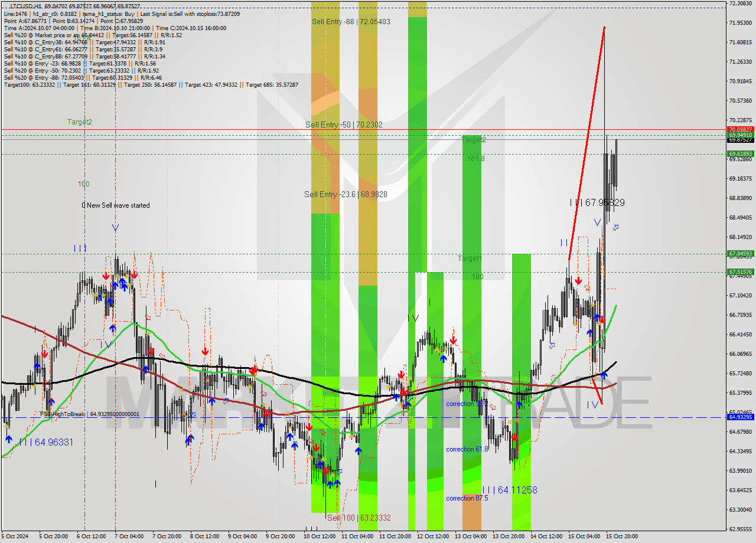Screen dimensions: 756x543
Task: Click the red 70.05827 price tag
Action: click(740, 129)
